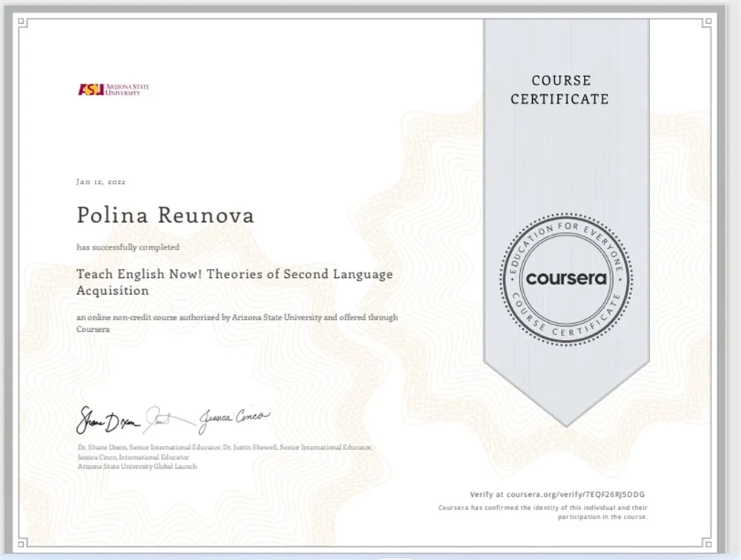Click the 'Arizona State University Global Launch' text
The image size is (741, 560).
point(137,467)
